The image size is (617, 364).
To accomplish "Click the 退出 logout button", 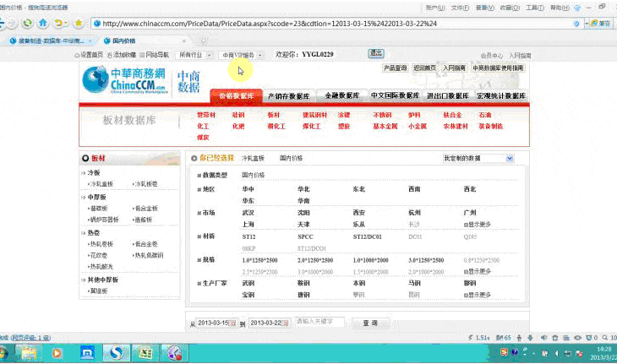I will 375,53.
